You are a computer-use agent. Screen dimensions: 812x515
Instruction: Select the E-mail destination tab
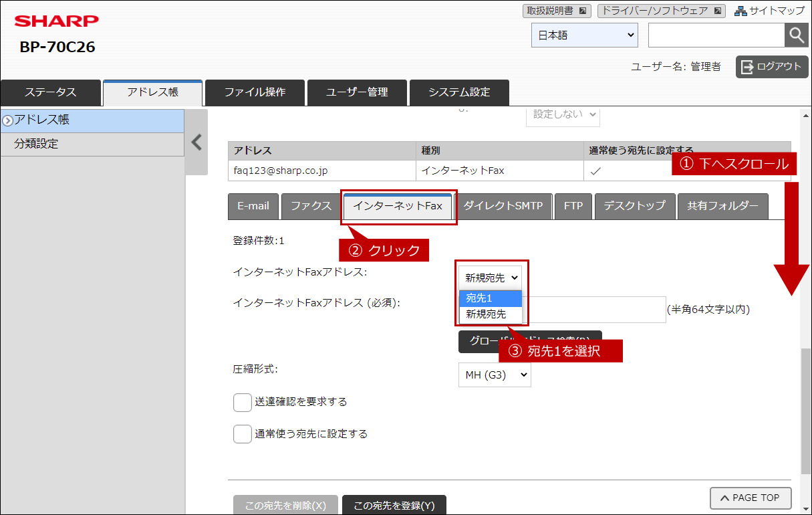click(x=253, y=206)
